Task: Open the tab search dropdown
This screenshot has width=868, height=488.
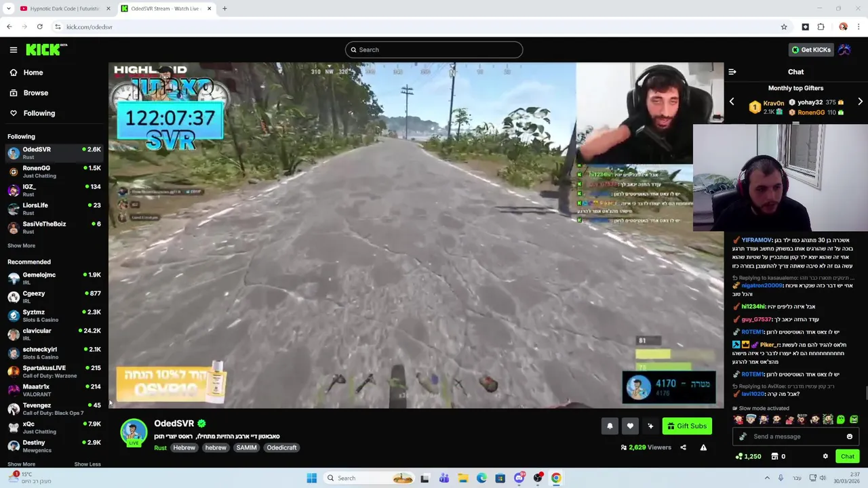Action: pos(8,9)
